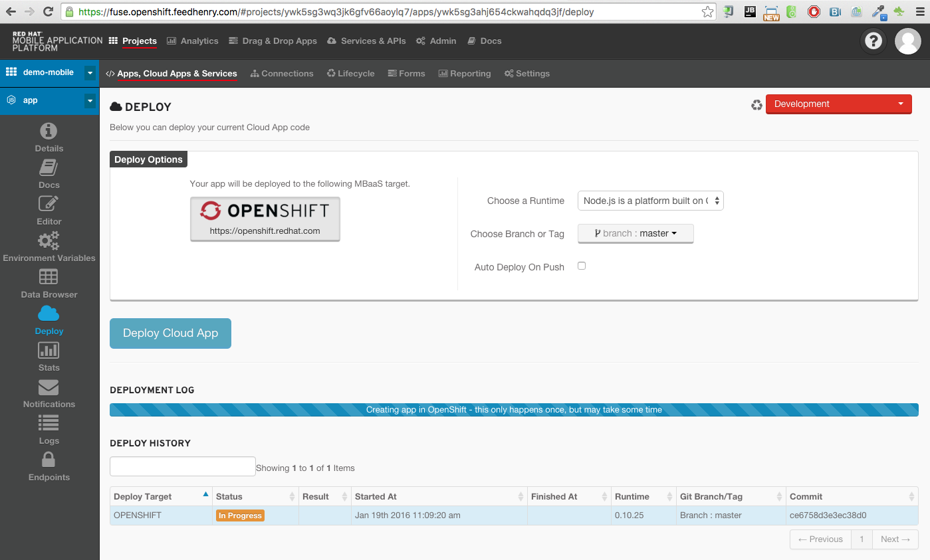The height and width of the screenshot is (560, 930).
Task: Open the Development environment dropdown
Action: pyautogui.click(x=838, y=104)
